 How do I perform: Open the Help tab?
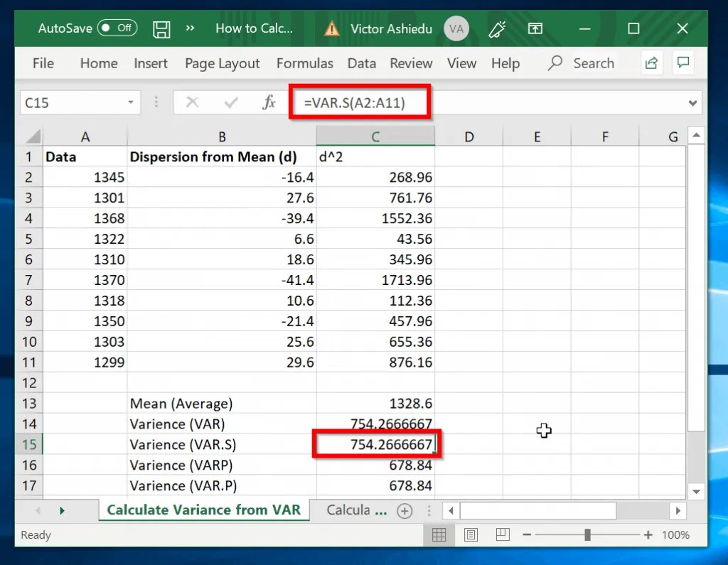click(x=505, y=63)
